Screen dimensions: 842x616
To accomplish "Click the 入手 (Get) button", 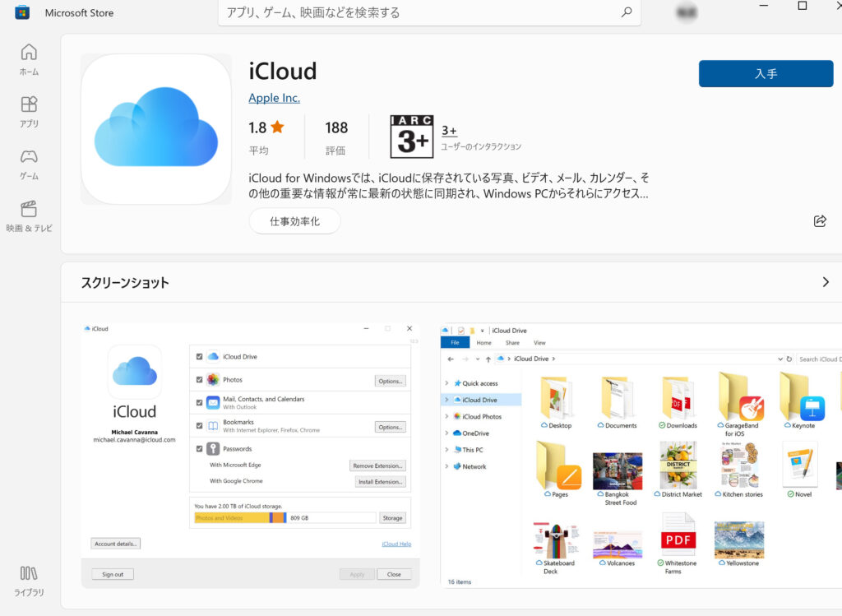I will coord(766,73).
